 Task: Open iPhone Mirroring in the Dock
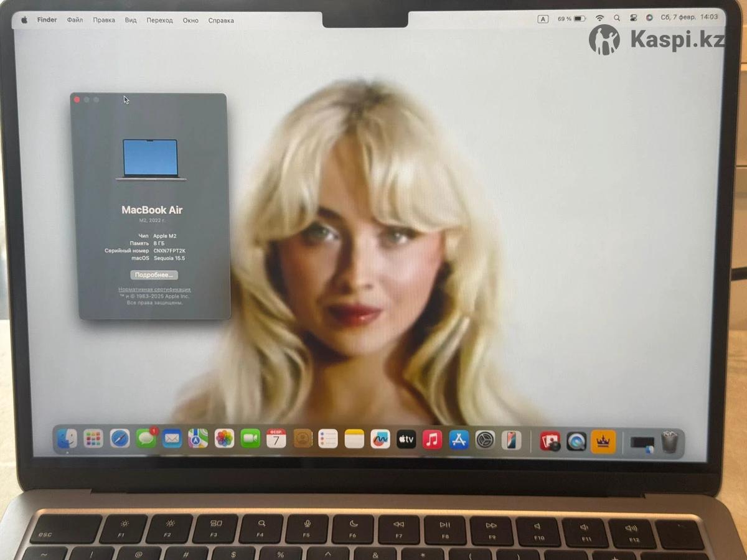(x=511, y=440)
